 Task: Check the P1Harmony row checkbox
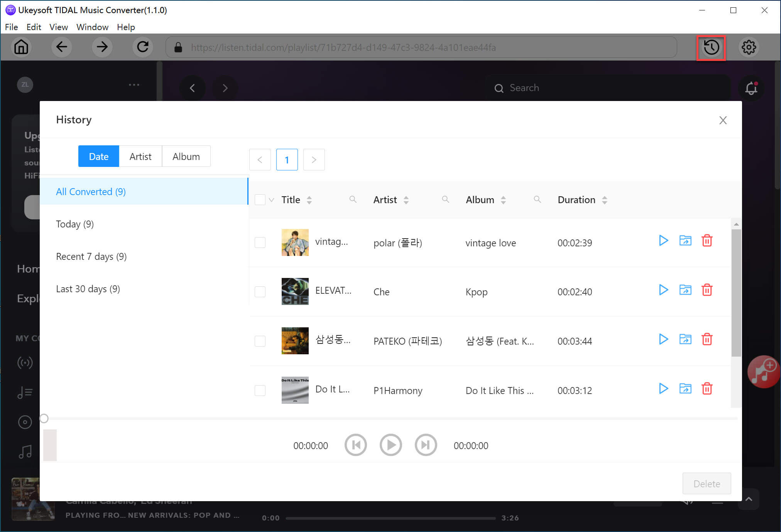[x=260, y=391]
